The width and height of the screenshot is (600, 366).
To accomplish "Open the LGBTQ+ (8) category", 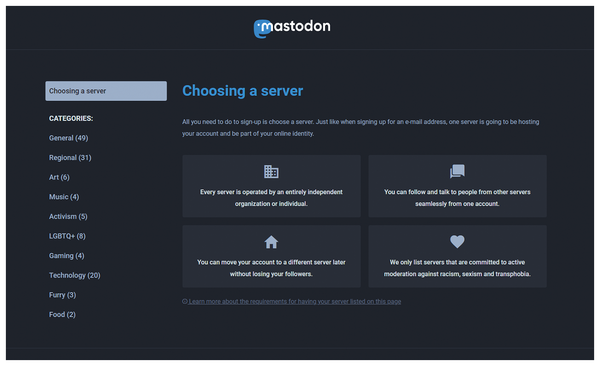I will click(x=67, y=236).
